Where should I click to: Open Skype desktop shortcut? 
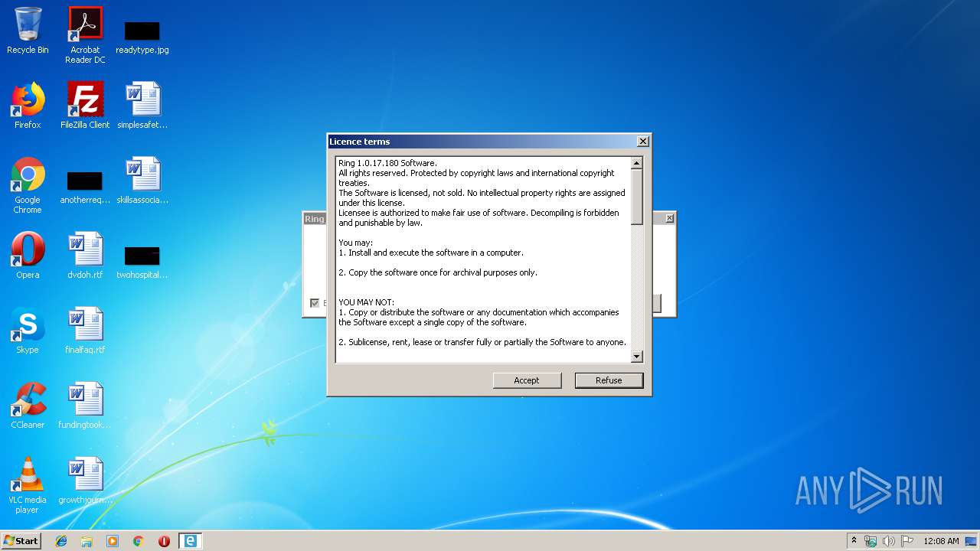[28, 331]
